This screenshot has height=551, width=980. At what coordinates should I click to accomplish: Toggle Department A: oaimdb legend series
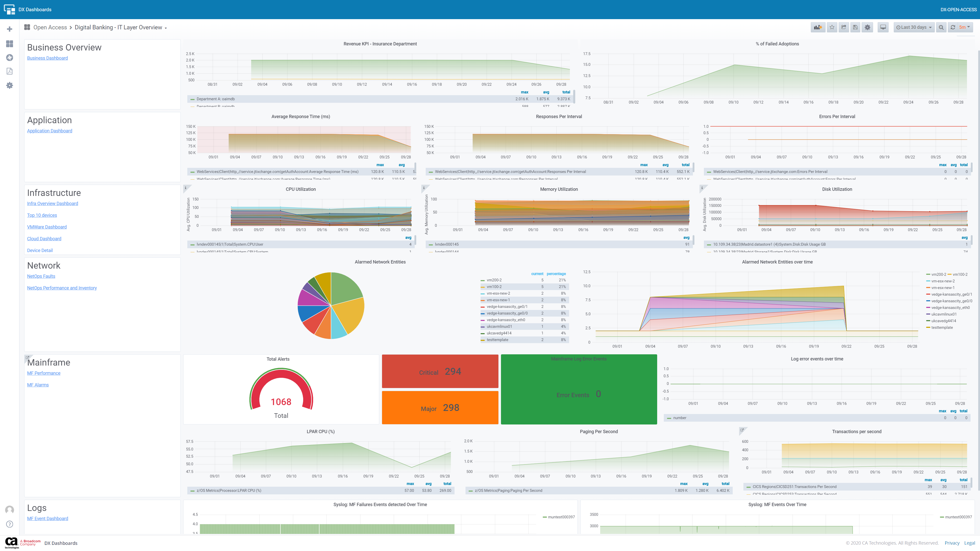215,99
